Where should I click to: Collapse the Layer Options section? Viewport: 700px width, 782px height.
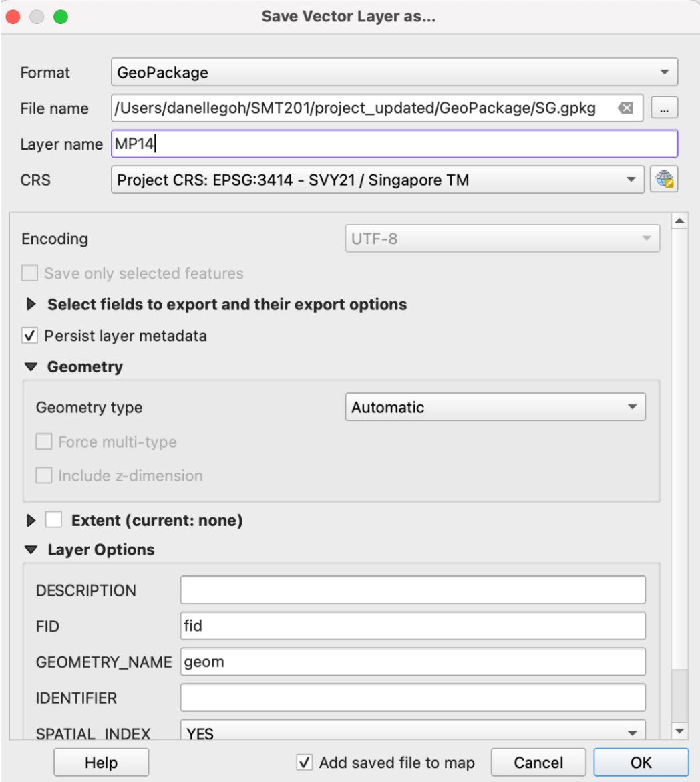tap(31, 550)
